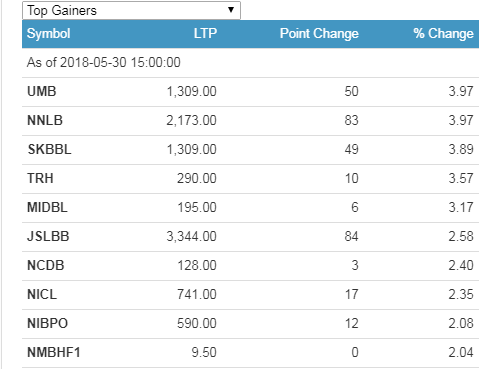Open the Top Gainers dropdown
The image size is (496, 369).
click(131, 10)
